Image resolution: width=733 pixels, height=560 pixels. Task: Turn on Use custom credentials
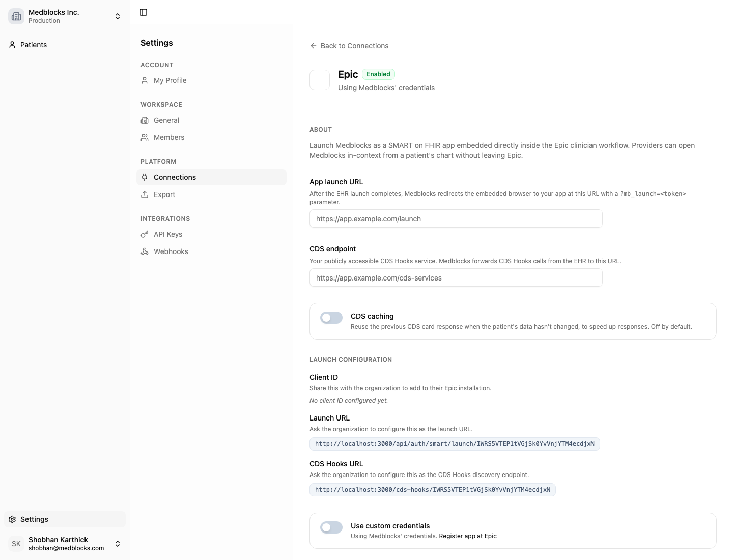point(331,527)
